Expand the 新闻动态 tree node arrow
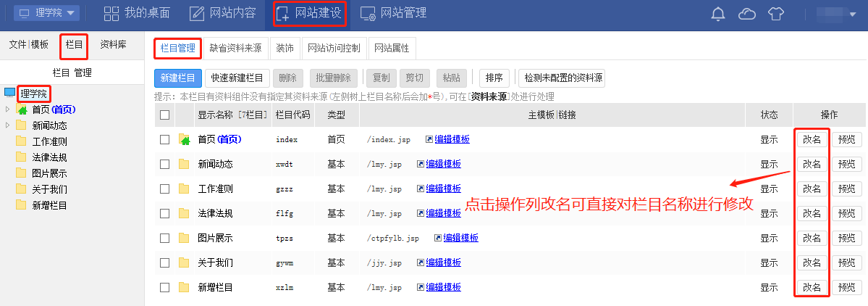This screenshot has width=868, height=306. coord(8,125)
